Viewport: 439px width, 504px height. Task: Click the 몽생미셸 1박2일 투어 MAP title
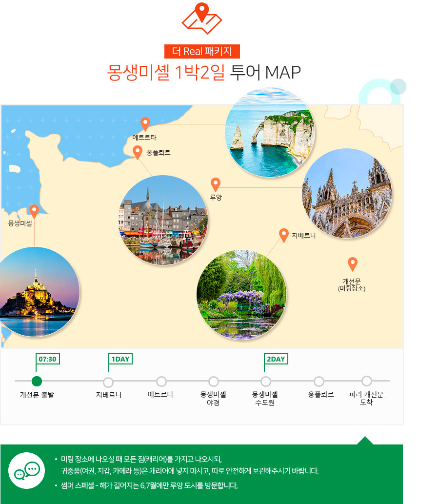point(204,72)
